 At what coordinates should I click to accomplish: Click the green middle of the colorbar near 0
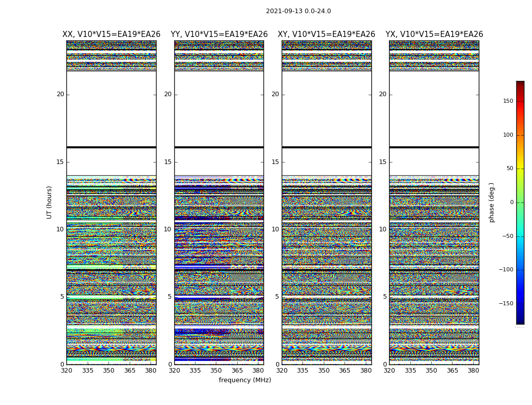(520, 202)
